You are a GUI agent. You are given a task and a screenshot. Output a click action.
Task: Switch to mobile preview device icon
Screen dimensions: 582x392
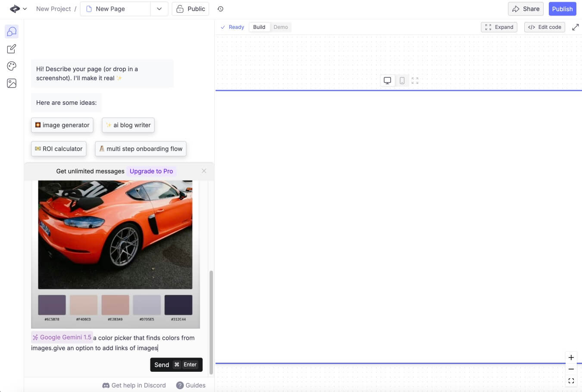(x=402, y=81)
